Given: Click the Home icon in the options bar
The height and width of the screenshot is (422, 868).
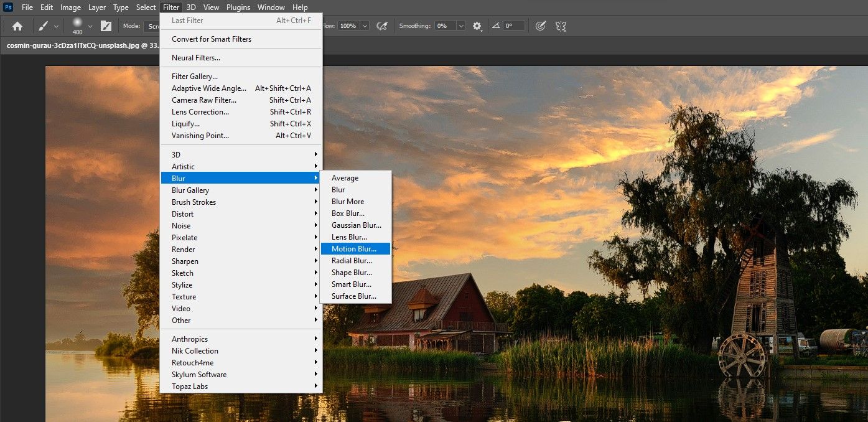Looking at the screenshot, I should [17, 26].
